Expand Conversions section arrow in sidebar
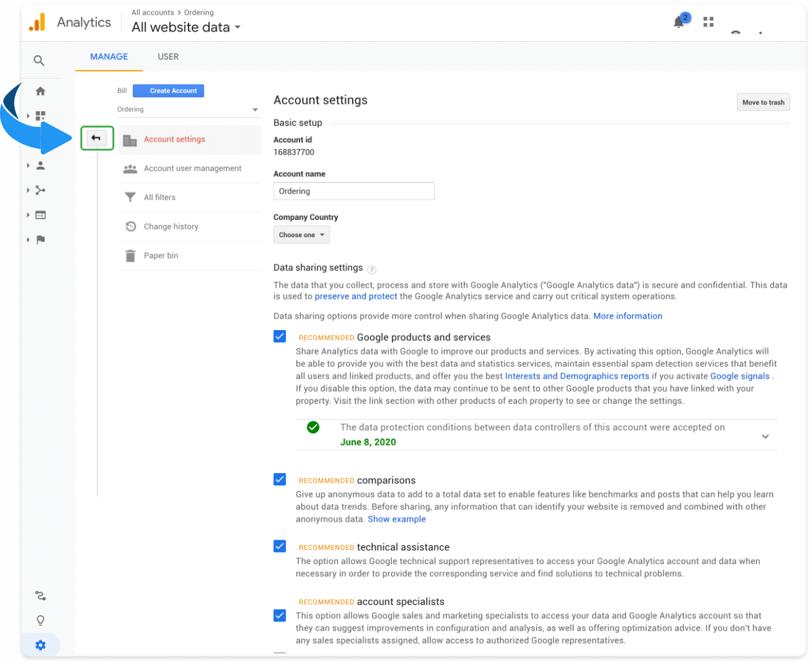The image size is (812, 664). pyautogui.click(x=28, y=240)
